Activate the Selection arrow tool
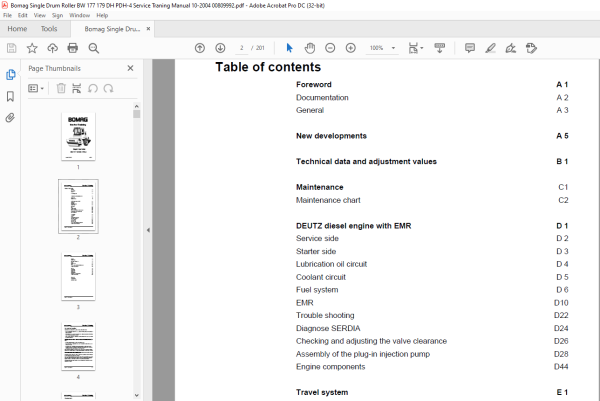 pyautogui.click(x=289, y=48)
